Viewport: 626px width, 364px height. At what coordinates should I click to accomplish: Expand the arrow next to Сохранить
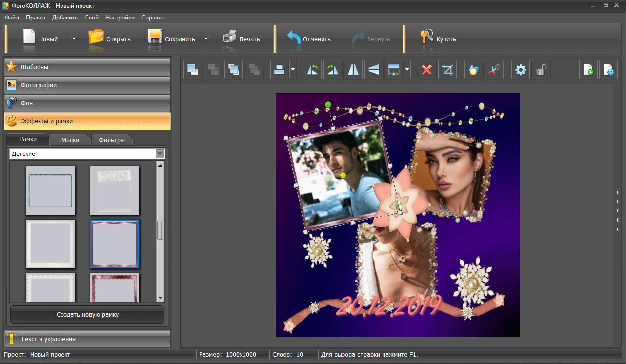(x=206, y=39)
